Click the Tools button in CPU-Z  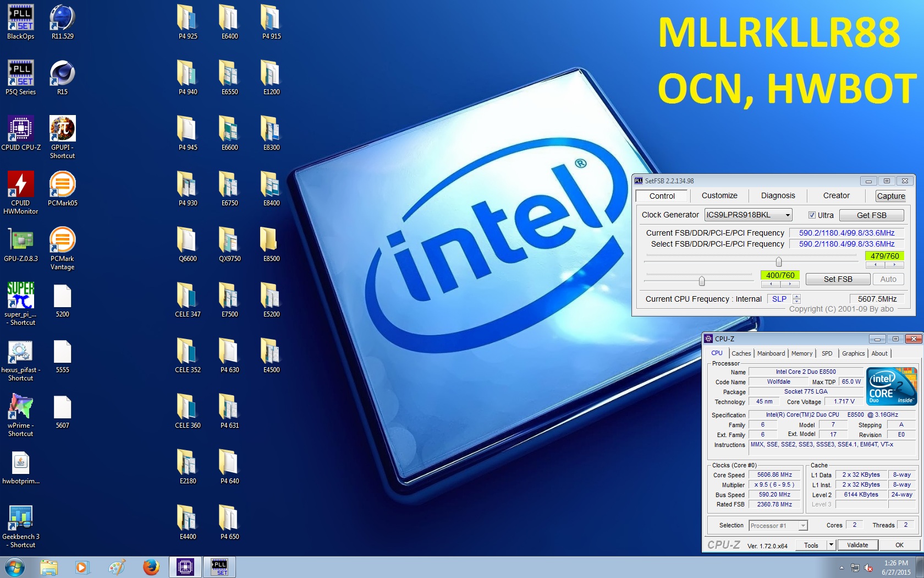coord(811,545)
